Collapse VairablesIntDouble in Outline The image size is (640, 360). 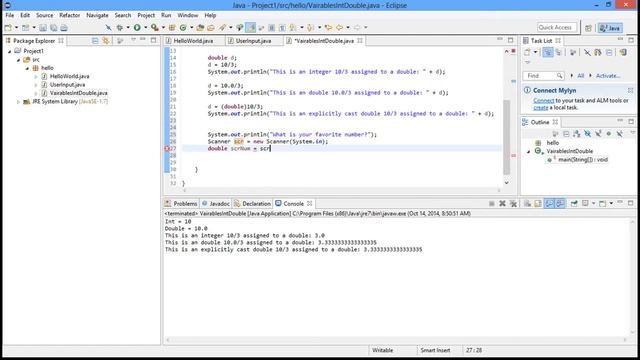pyautogui.click(x=529, y=151)
